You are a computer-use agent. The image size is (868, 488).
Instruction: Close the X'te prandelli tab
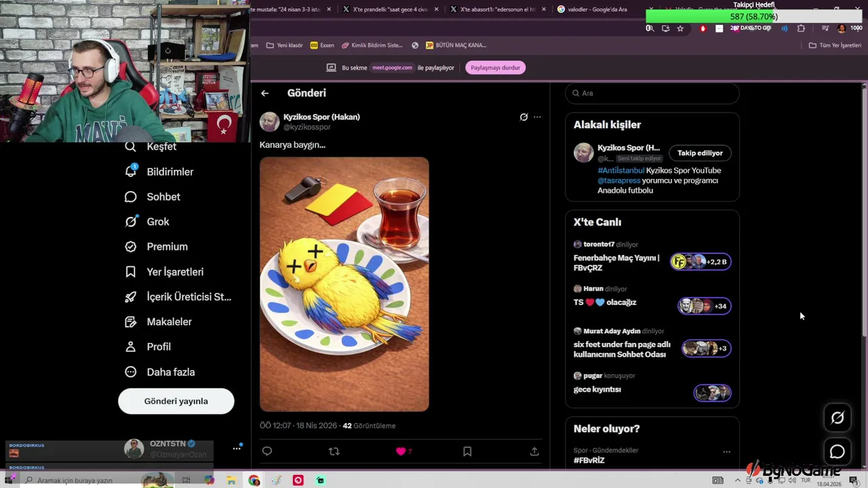[x=435, y=9]
